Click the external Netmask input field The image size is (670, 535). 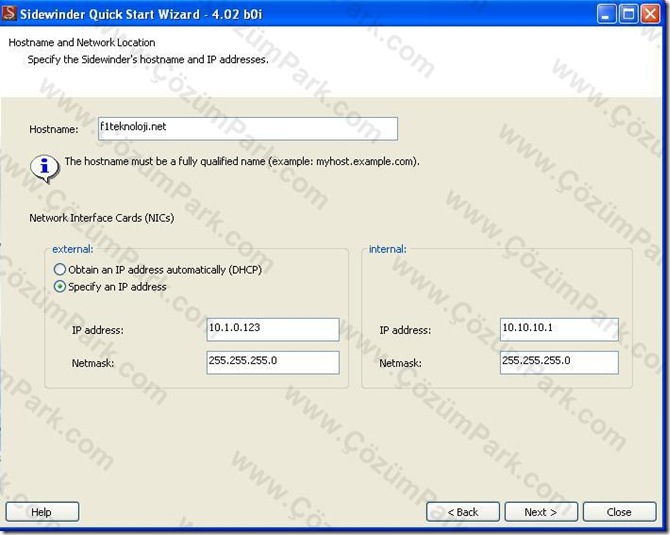(273, 362)
